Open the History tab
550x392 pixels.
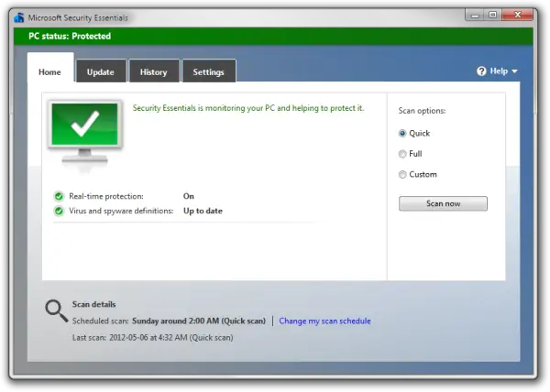point(154,72)
